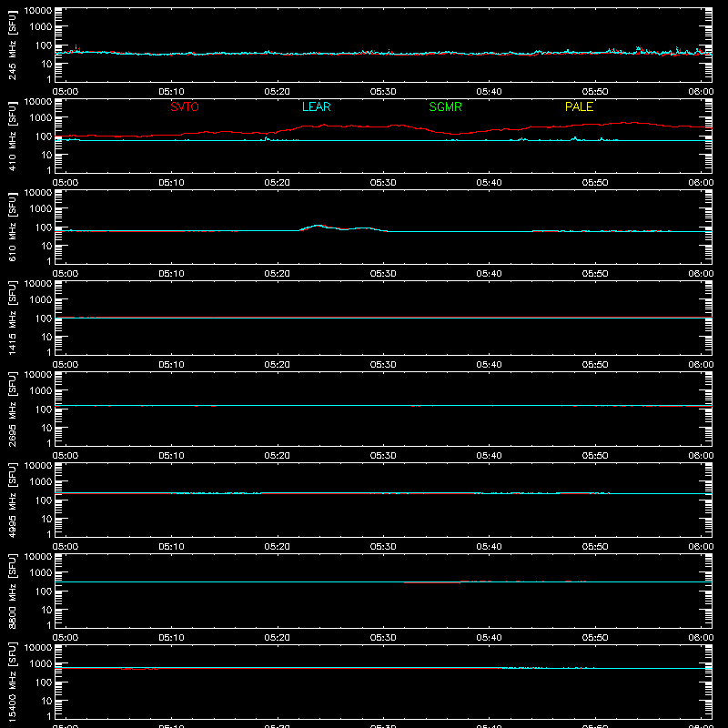Select the 610 MHz [SFU] axis title
The image size is (728, 728).
click(12, 227)
